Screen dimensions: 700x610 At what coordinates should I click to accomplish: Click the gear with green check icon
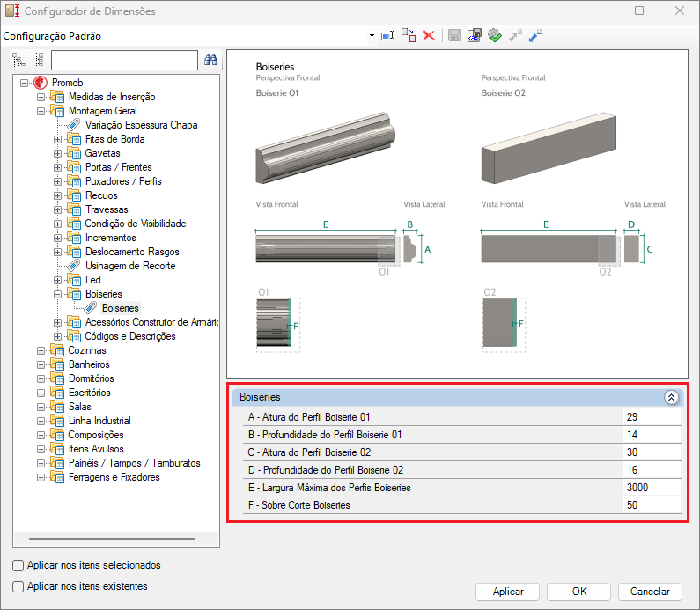coord(495,35)
